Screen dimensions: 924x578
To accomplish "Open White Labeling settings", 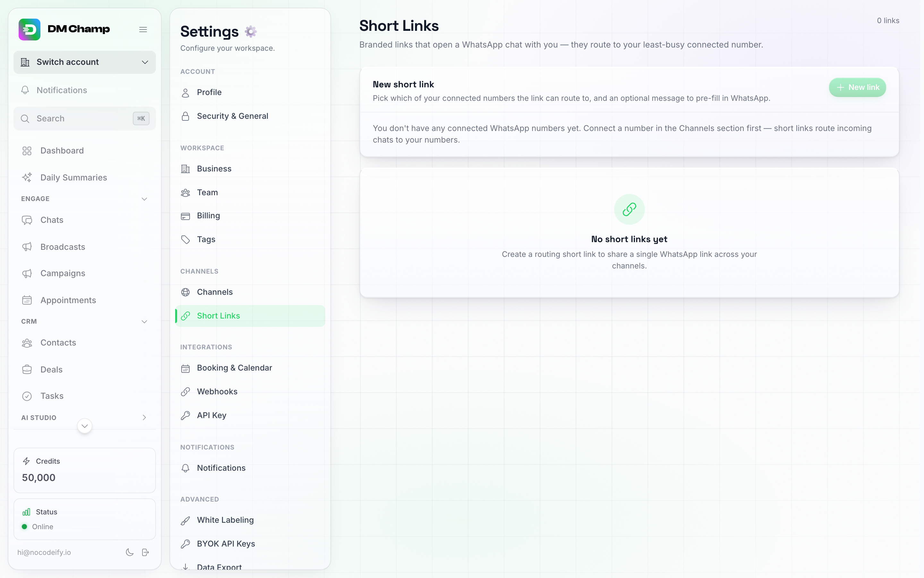I will 250,520.
